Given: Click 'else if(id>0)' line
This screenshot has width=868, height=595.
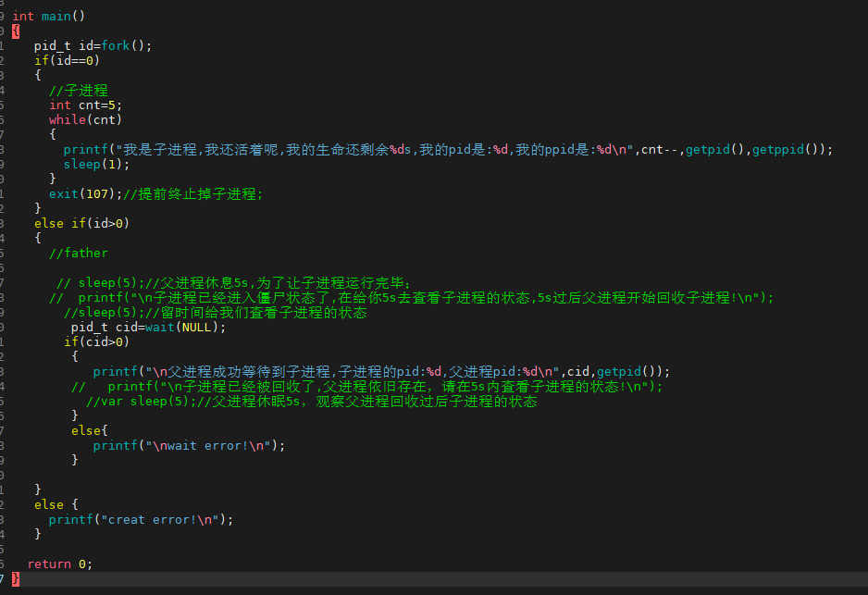Looking at the screenshot, I should pyautogui.click(x=81, y=224).
